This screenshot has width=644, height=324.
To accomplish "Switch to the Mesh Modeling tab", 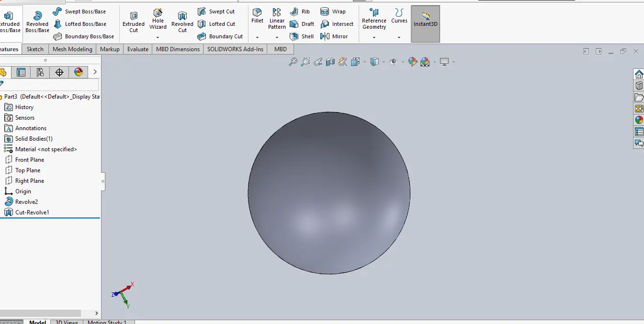I will click(x=72, y=49).
